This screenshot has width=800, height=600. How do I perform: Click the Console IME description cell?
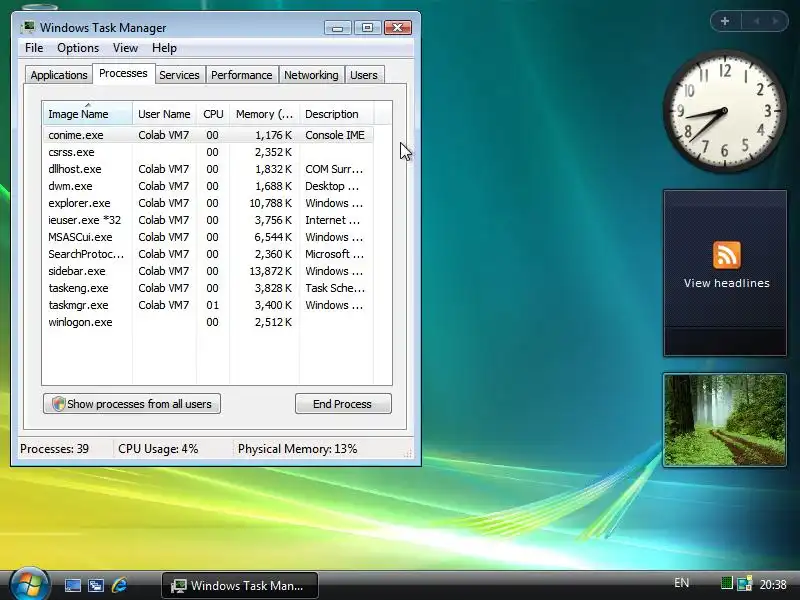click(335, 135)
